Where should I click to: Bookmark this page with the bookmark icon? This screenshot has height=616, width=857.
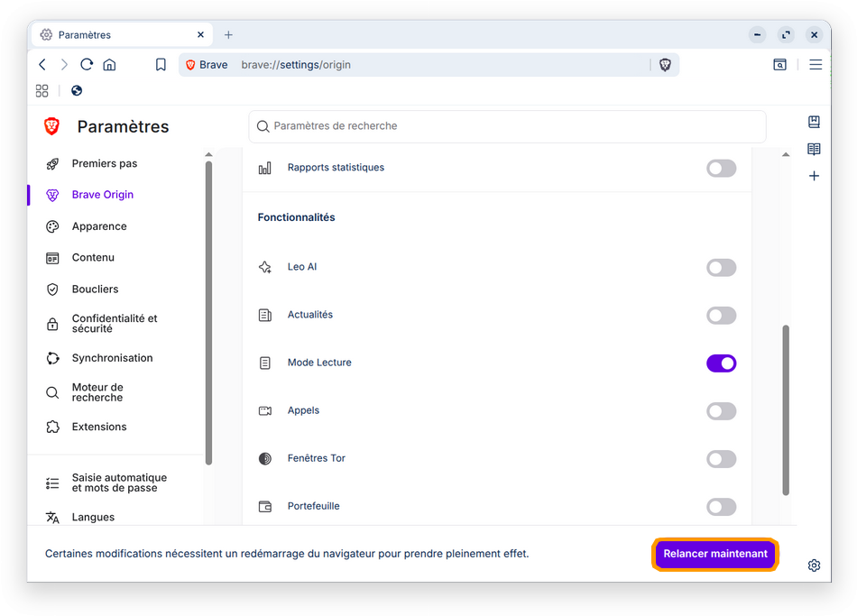click(x=161, y=65)
